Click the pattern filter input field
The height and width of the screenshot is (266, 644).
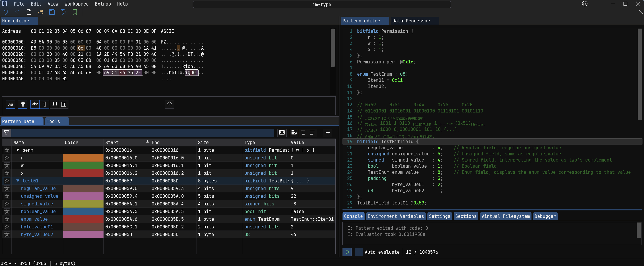tap(142, 132)
